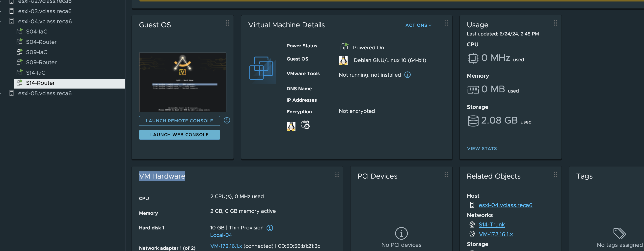Image resolution: width=644 pixels, height=251 pixels.
Task: Click the S14-Trunk network icon
Action: pos(472,224)
